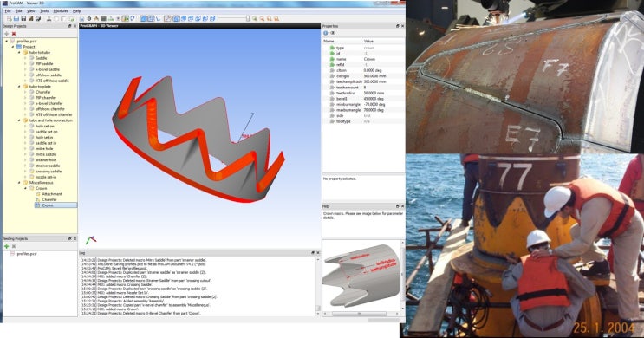
Task: Open the Edit menu
Action: point(19,11)
